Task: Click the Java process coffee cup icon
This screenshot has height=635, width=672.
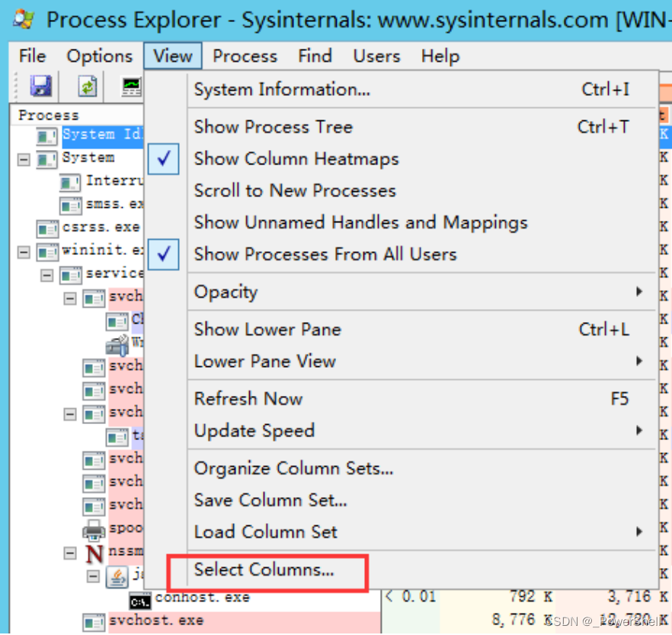Action: (x=117, y=577)
